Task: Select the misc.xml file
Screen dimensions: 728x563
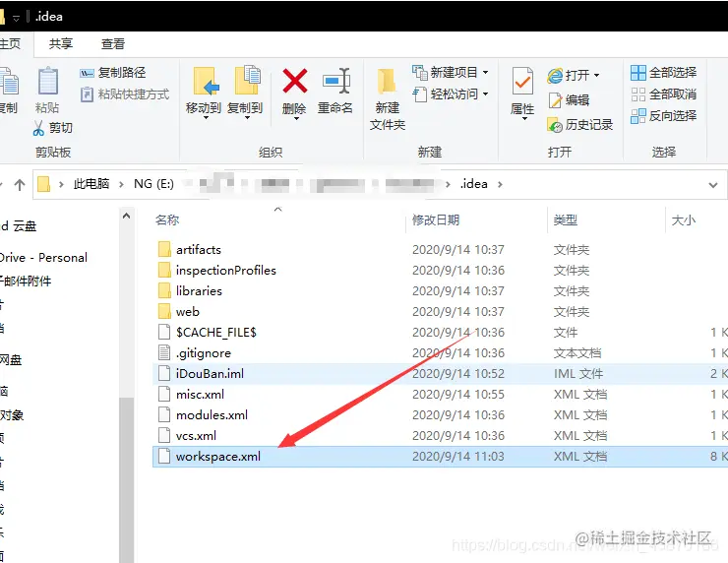Action: coord(200,395)
